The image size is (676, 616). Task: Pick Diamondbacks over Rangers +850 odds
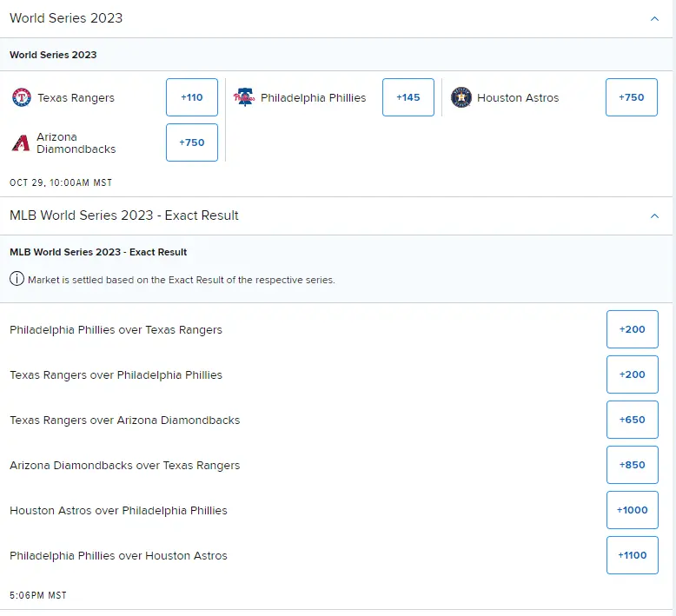click(x=632, y=465)
